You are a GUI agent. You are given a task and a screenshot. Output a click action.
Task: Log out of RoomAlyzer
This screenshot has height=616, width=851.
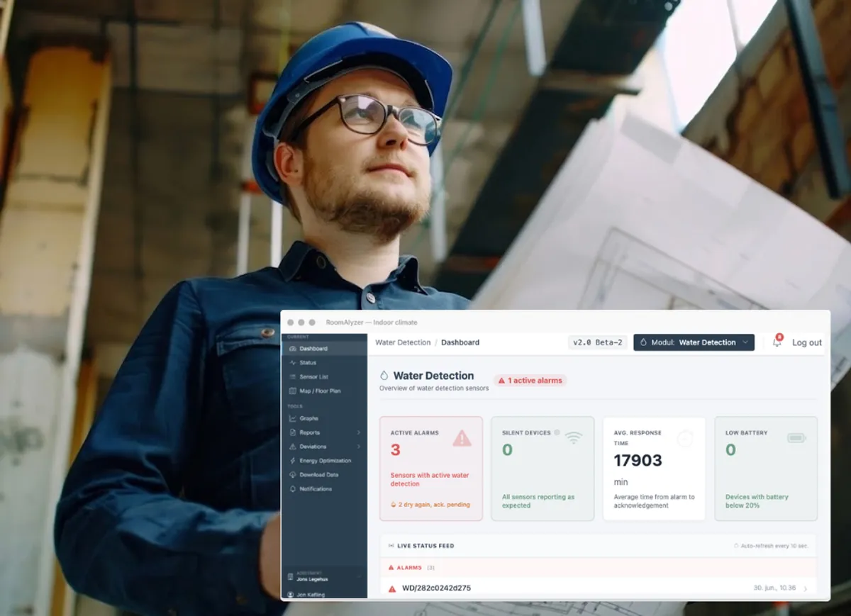click(807, 342)
